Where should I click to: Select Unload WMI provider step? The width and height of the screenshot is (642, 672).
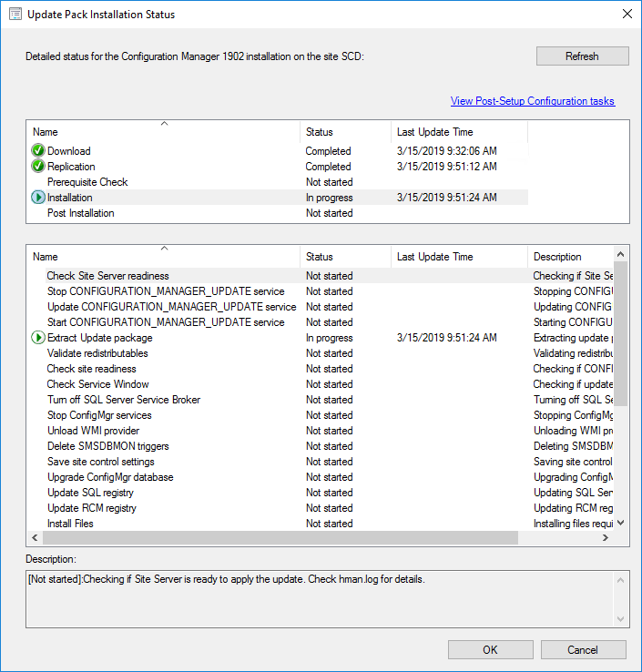pos(321,431)
